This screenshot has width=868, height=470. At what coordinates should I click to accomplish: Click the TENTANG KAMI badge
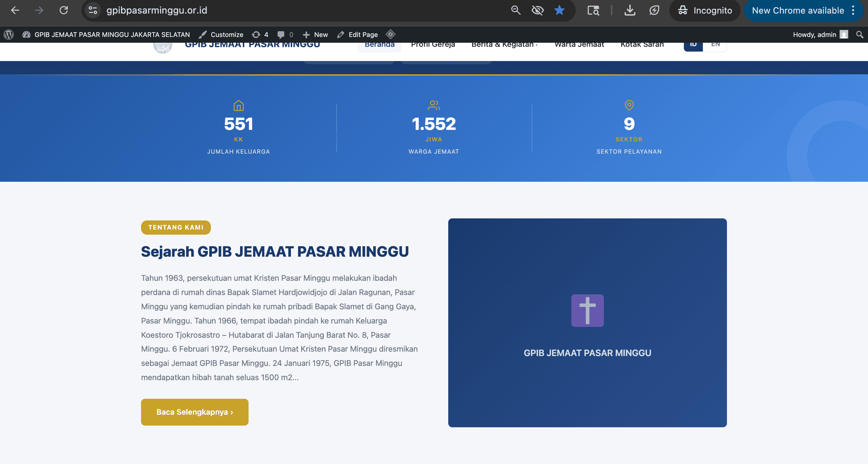click(x=176, y=228)
